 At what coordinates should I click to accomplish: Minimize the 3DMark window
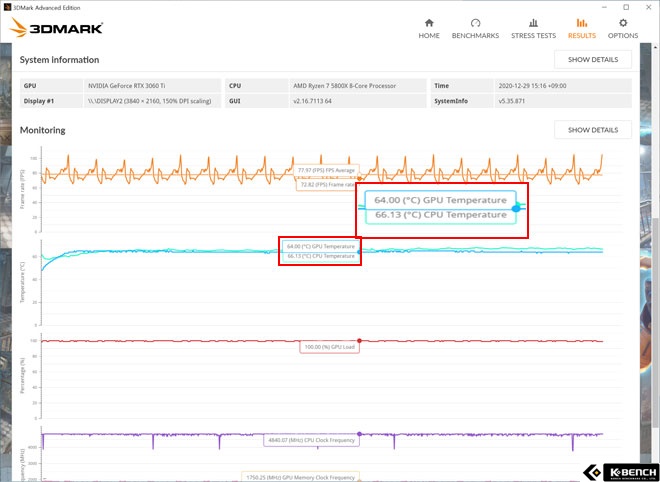coord(604,7)
